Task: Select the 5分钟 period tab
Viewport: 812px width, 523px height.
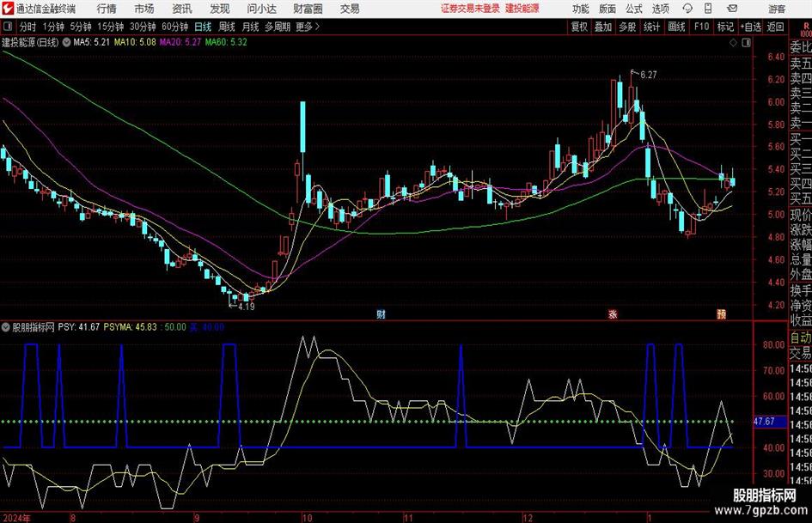Action: pos(80,27)
